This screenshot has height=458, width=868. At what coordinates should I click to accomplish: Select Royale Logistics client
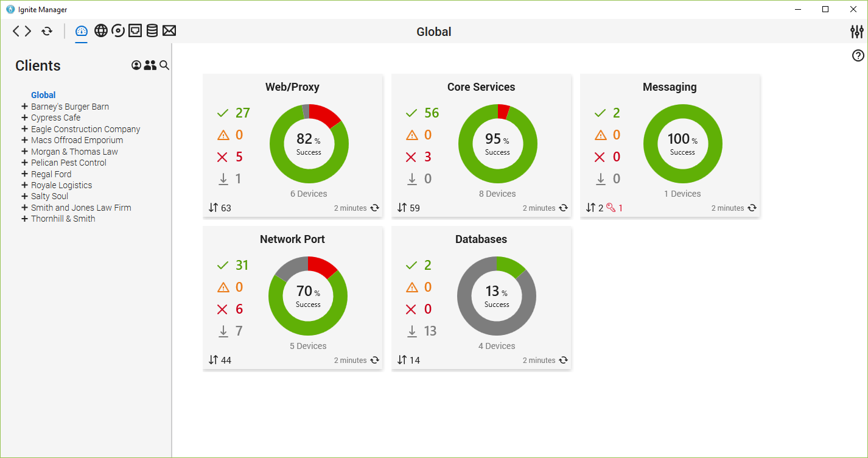click(61, 185)
